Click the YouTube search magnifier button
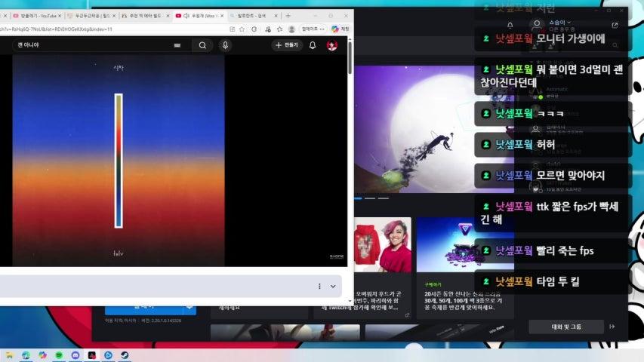644x362 pixels. coord(202,45)
